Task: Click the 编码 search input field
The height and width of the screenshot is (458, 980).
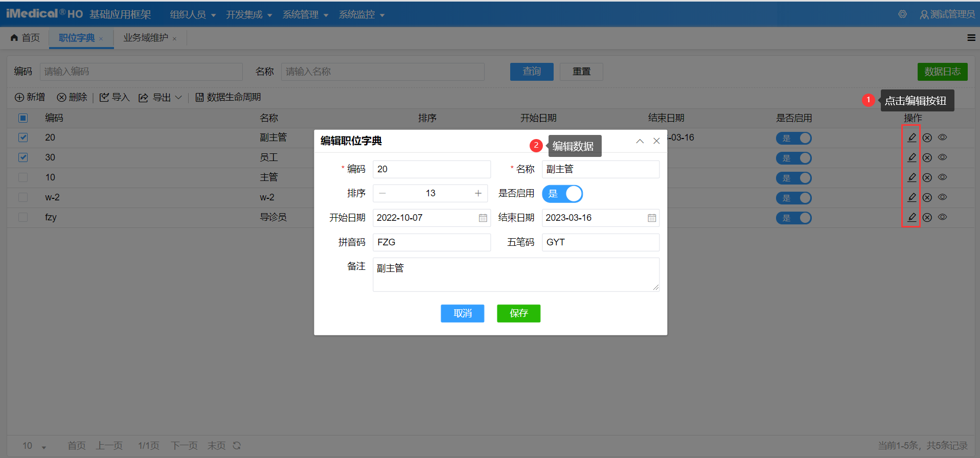Action: (x=141, y=72)
